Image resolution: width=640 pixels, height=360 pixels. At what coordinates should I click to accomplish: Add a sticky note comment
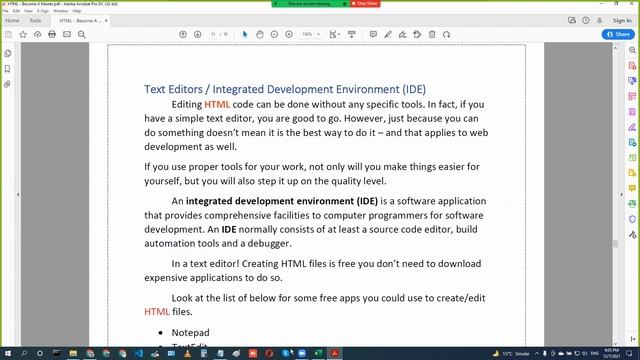[373, 35]
